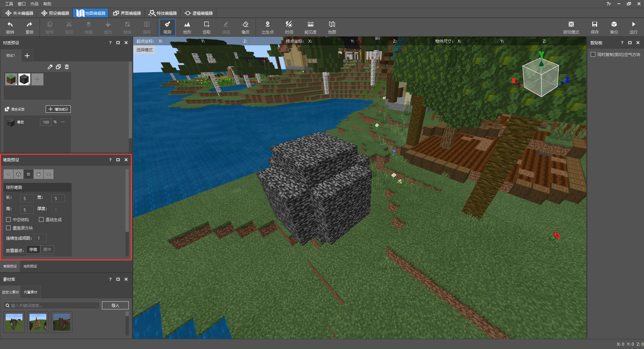
Task: Select the grass block material swatch
Action: (11, 80)
